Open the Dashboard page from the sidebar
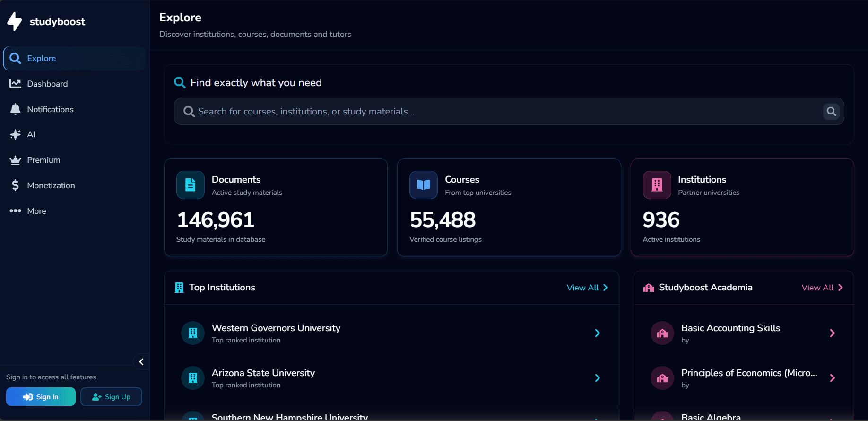868x421 pixels. click(x=47, y=84)
